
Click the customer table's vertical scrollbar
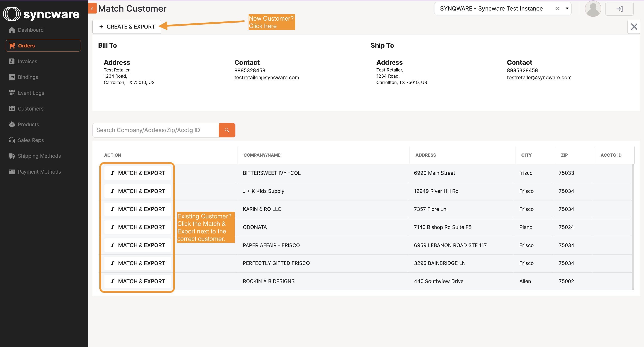click(633, 227)
